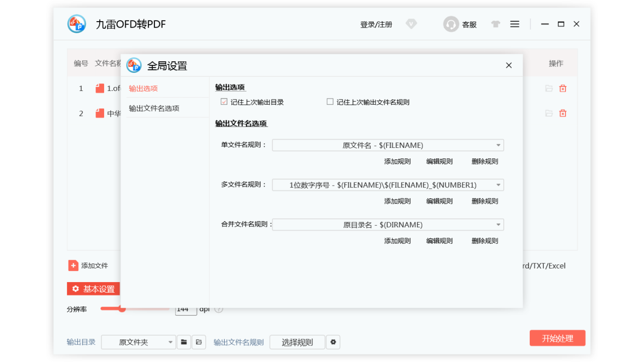644x362 pixels.
Task: Open the 客服 customer service icon
Action: (451, 24)
